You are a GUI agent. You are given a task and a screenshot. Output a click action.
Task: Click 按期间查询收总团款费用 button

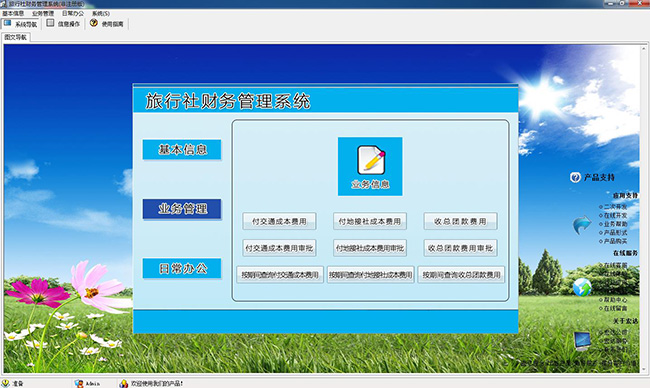(461, 274)
